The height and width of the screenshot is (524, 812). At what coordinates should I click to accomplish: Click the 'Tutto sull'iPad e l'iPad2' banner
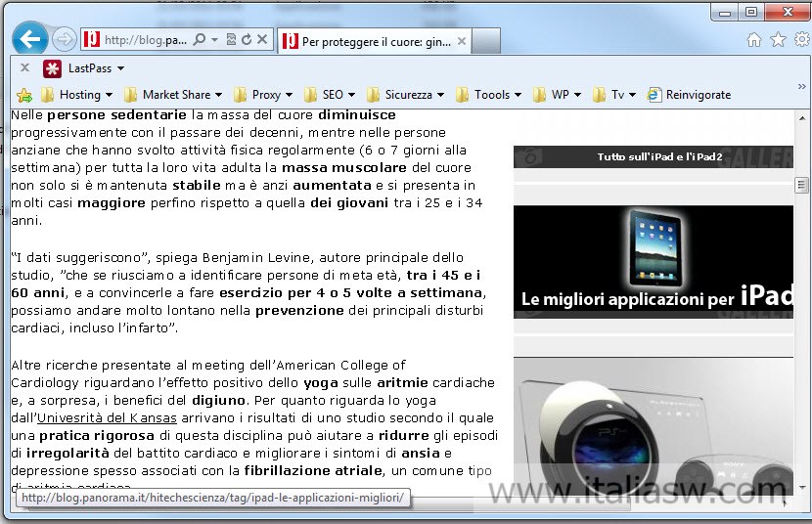(x=653, y=156)
